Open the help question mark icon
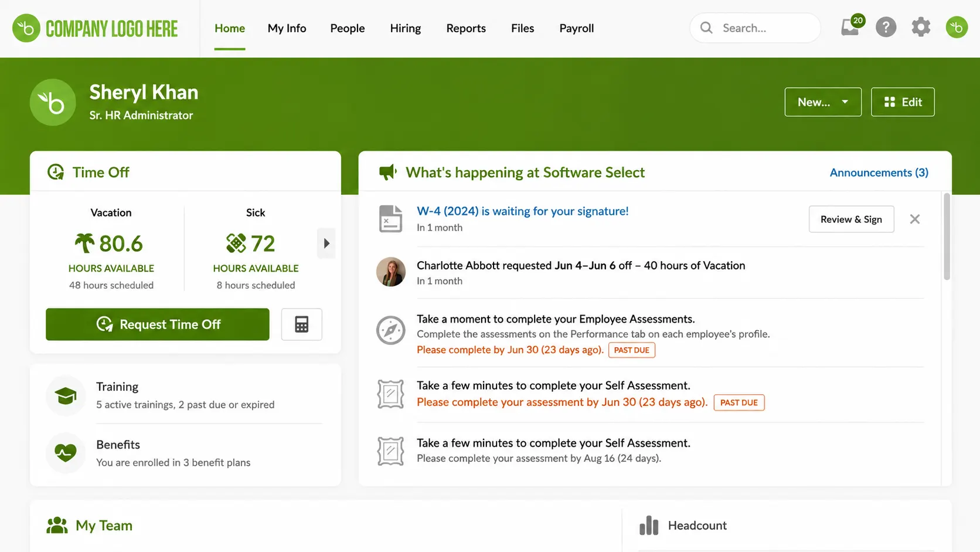 pos(886,27)
